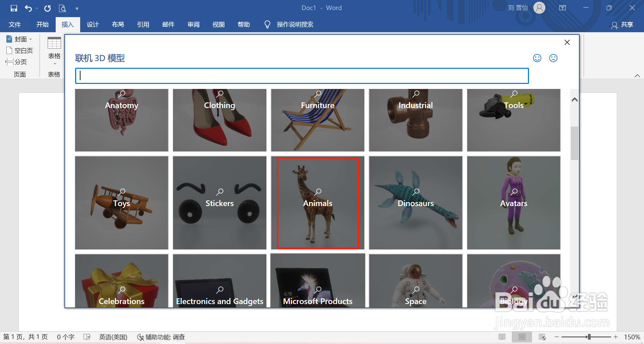Click the Save icon in quick access toolbar
This screenshot has width=644, height=344.
[13, 8]
